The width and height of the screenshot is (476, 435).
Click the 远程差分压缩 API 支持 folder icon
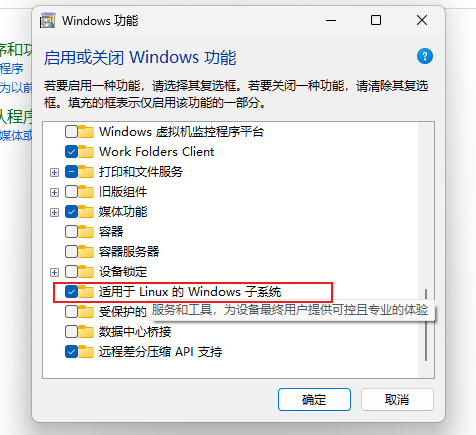pyautogui.click(x=86, y=352)
